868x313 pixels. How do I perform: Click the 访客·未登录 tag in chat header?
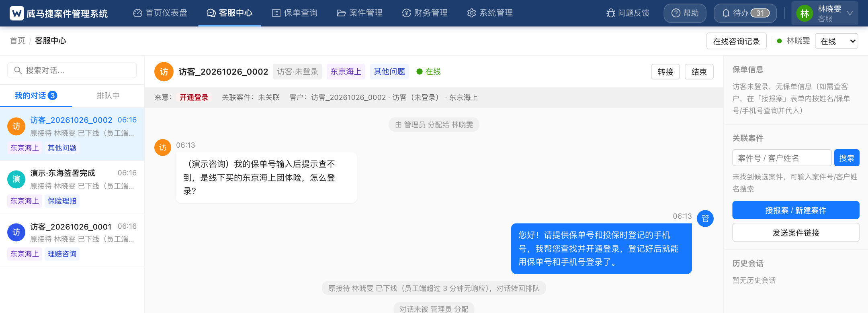click(297, 72)
